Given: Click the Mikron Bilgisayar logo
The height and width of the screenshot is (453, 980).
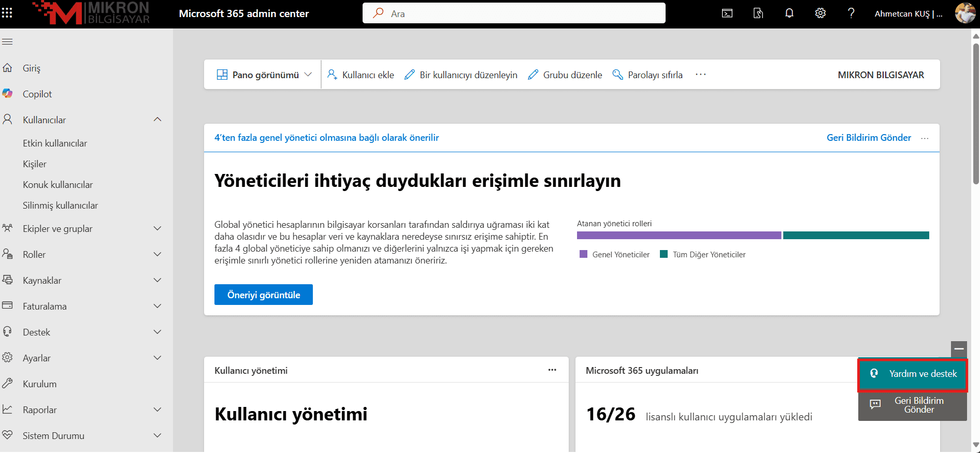Looking at the screenshot, I should (x=91, y=13).
